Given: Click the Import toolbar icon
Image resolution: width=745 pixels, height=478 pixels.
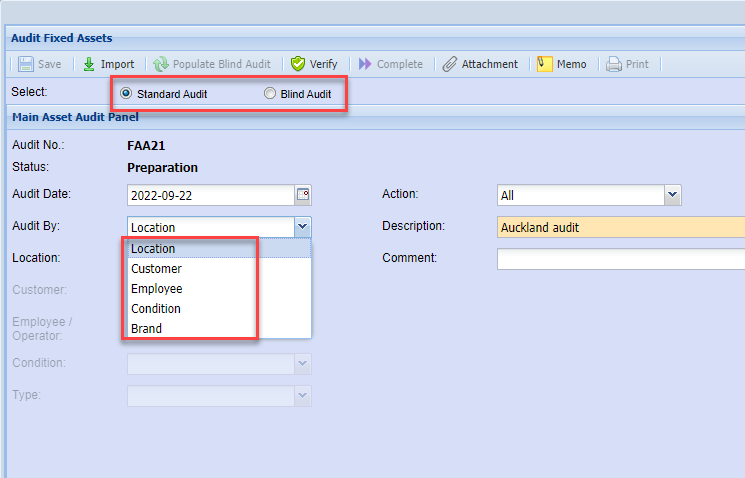Looking at the screenshot, I should click(x=89, y=64).
